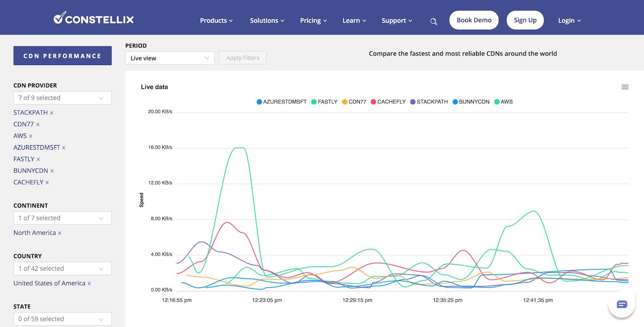Open the Continent 1 of 7 dropdown

[x=62, y=218]
